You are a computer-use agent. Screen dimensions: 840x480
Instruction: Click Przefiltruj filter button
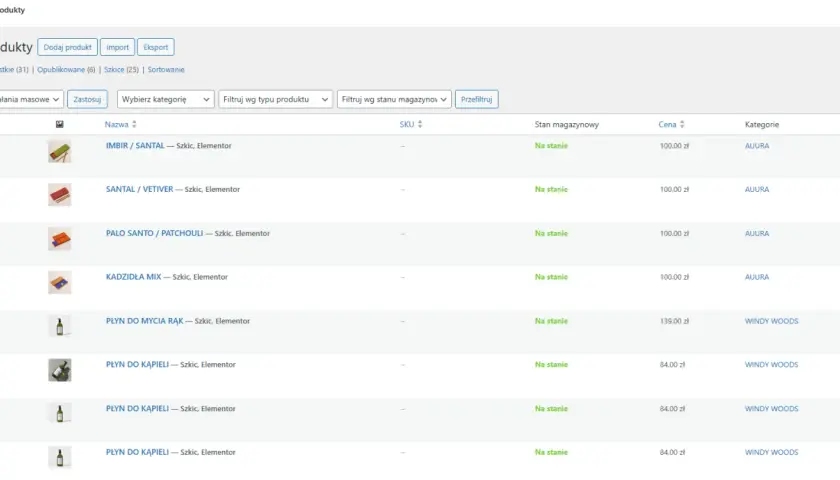pyautogui.click(x=477, y=99)
